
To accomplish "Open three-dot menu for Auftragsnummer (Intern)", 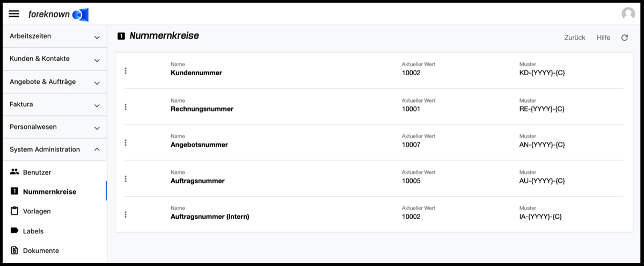I will [x=126, y=214].
